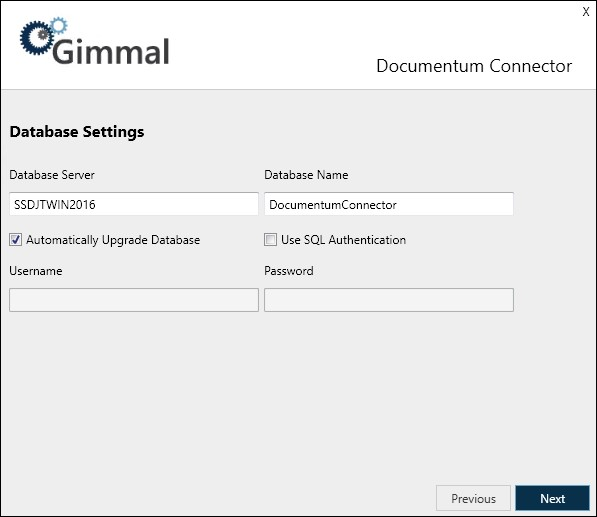The width and height of the screenshot is (597, 517).
Task: Click the Use SQL Authentication label
Action: [x=343, y=240]
